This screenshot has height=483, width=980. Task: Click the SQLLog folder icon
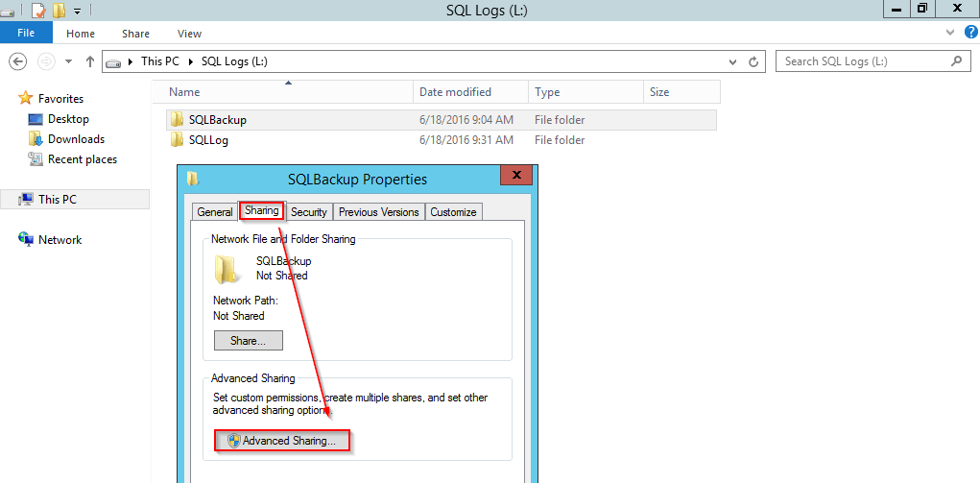tap(177, 139)
